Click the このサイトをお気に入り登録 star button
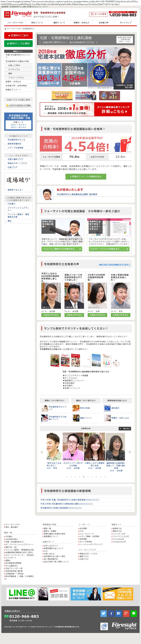 pos(18,105)
